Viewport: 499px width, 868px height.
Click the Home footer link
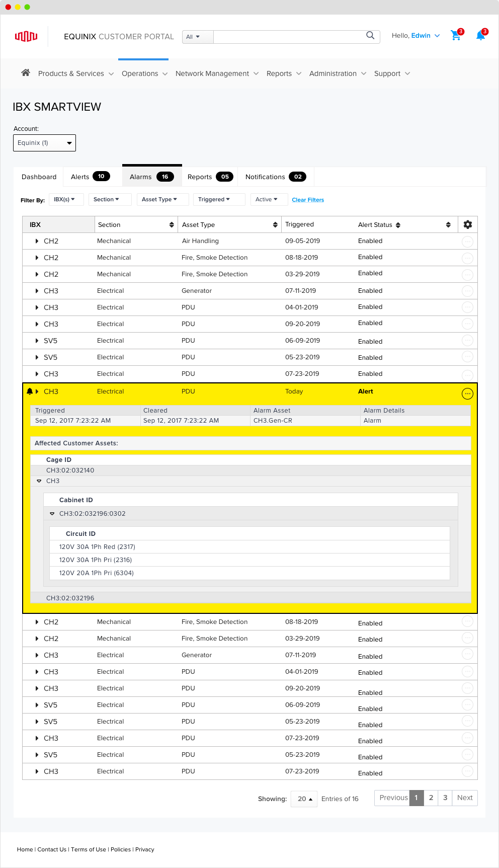coord(25,849)
